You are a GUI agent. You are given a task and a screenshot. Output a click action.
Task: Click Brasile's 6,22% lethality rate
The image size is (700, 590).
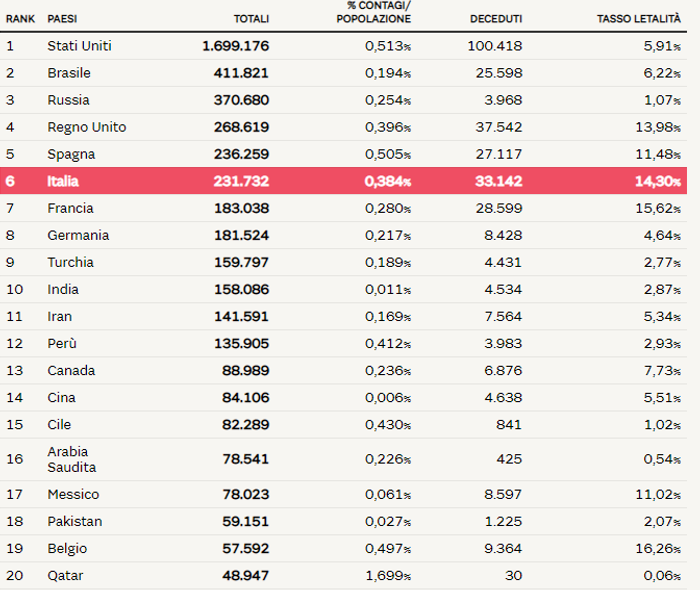(662, 73)
